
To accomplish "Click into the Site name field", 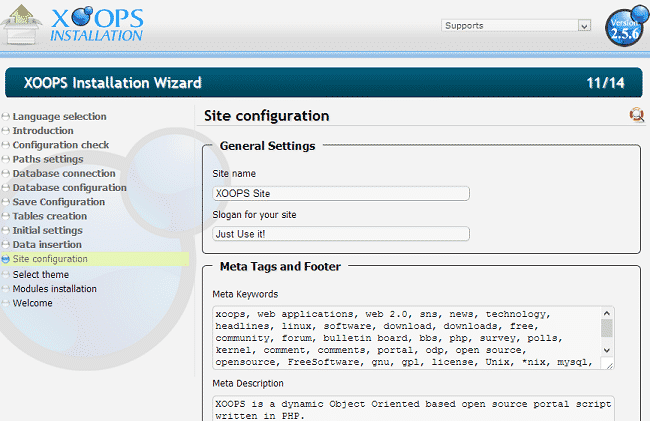I will (x=340, y=194).
